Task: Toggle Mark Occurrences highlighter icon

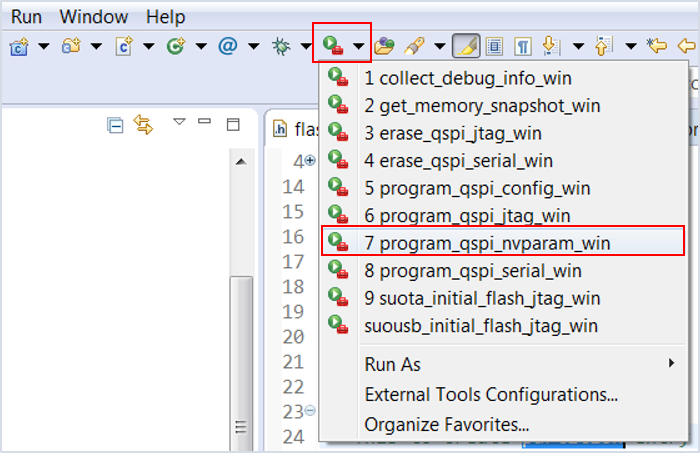Action: coord(465,46)
